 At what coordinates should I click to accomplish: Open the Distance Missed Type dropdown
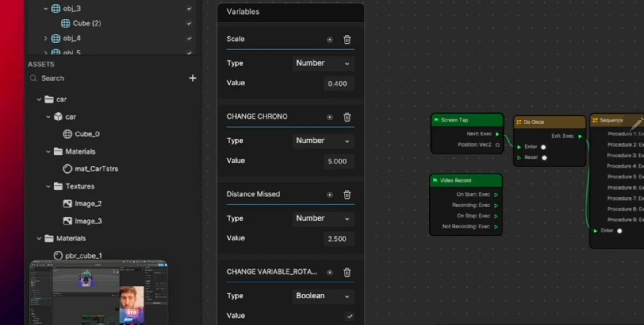(x=323, y=218)
